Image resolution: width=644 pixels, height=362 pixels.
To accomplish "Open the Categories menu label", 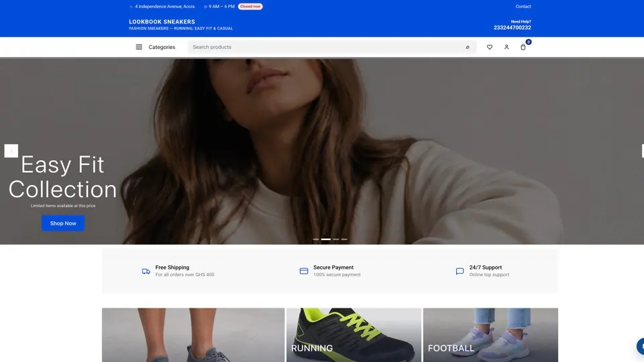I will [162, 47].
